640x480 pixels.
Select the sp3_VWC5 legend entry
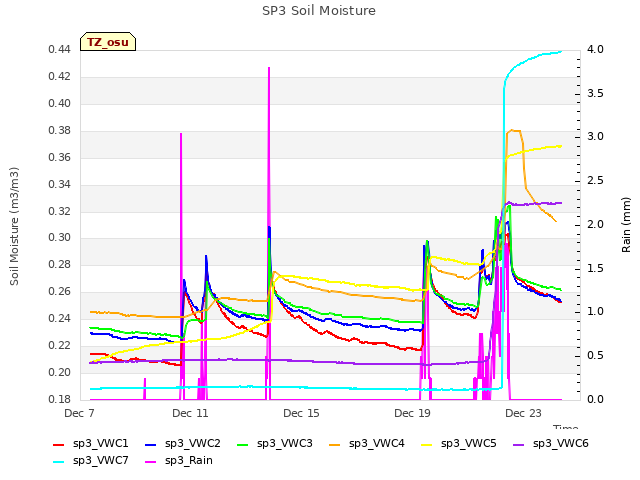pos(459,443)
